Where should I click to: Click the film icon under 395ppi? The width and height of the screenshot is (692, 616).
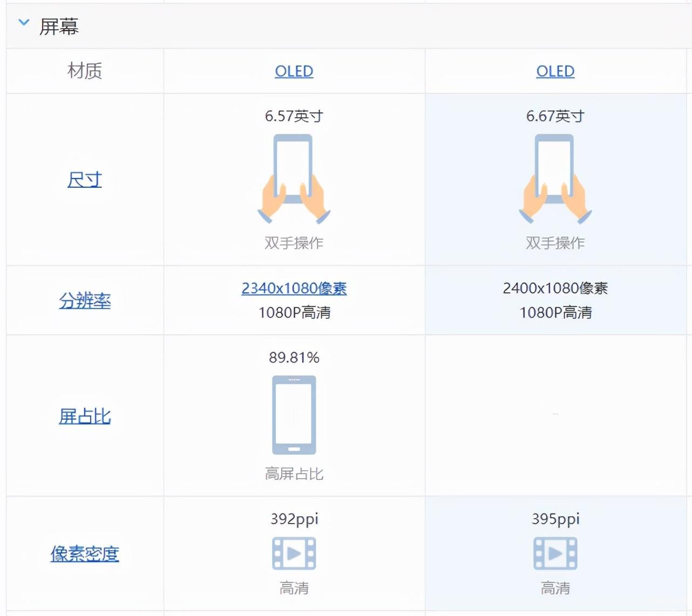[x=555, y=553]
